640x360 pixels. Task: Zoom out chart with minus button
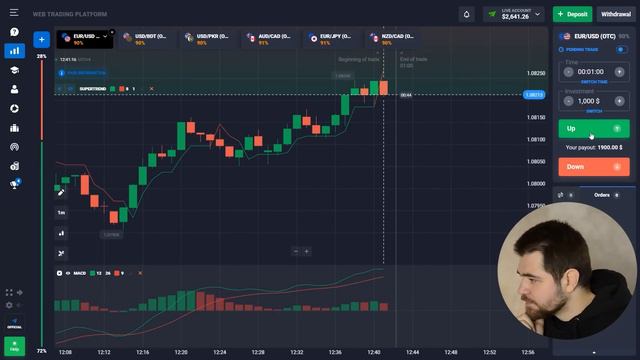click(296, 251)
